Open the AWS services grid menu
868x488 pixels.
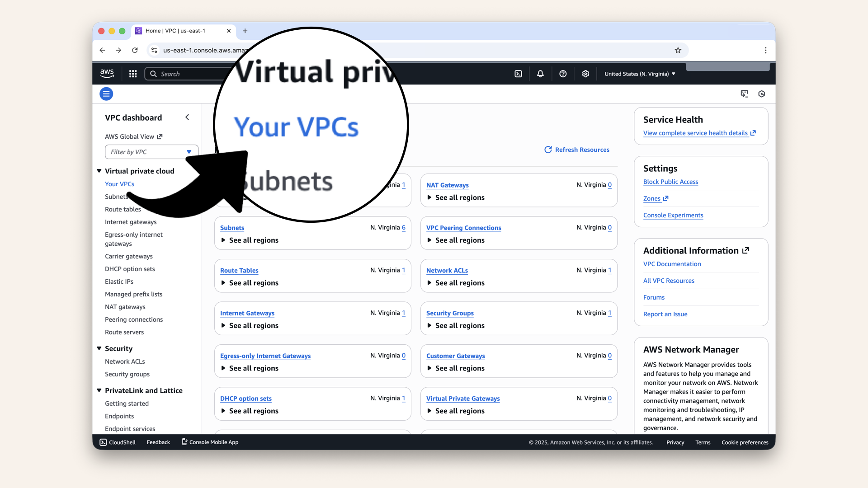pos(133,73)
